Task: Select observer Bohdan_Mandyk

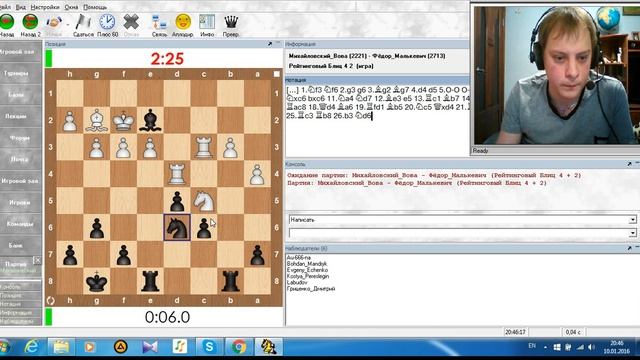Action: [307, 264]
